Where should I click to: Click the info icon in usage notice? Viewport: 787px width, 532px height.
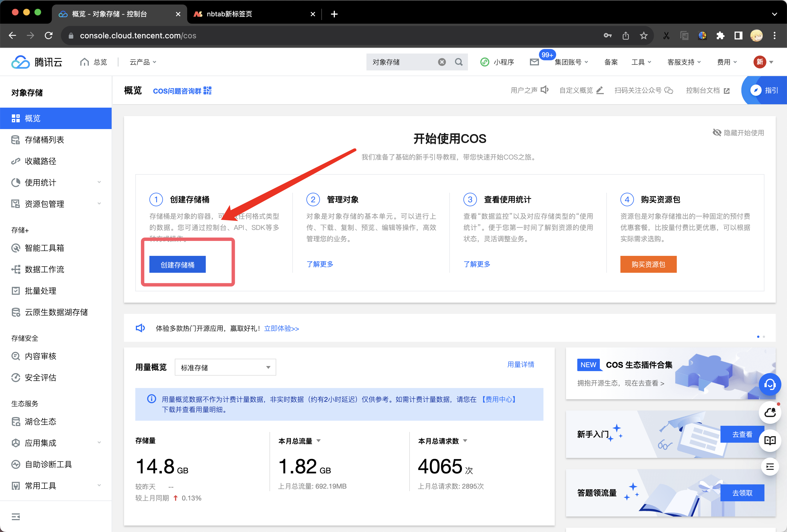tap(151, 399)
